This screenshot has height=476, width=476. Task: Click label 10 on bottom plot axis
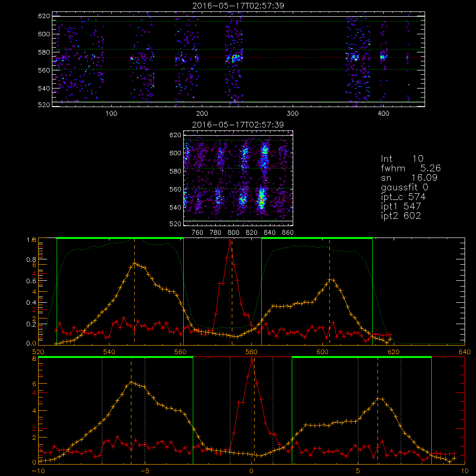tap(465, 471)
